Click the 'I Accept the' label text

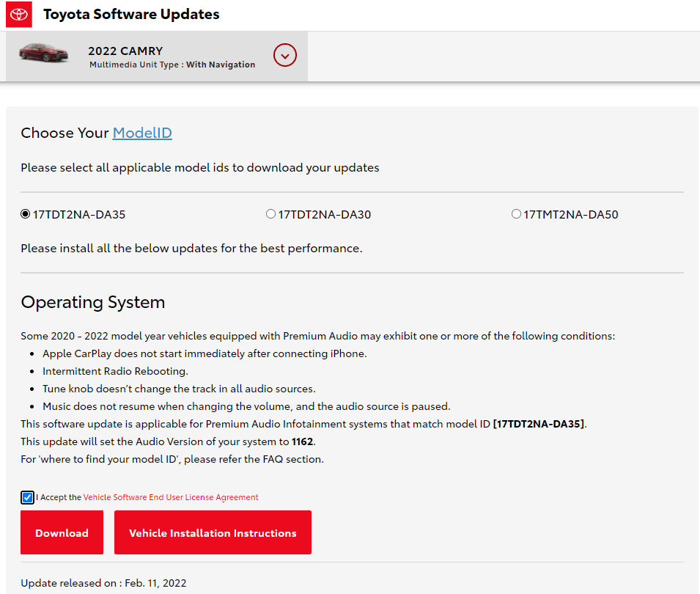click(59, 497)
